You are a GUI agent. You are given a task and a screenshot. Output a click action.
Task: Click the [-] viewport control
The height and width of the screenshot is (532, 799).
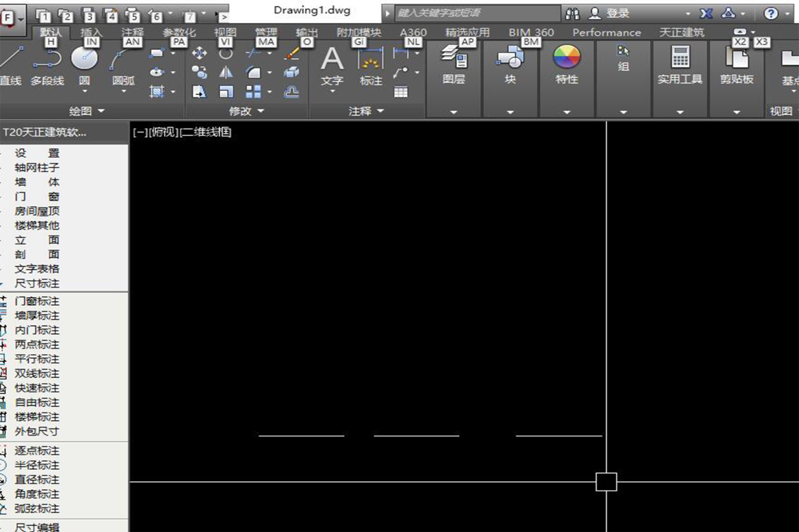[x=140, y=132]
